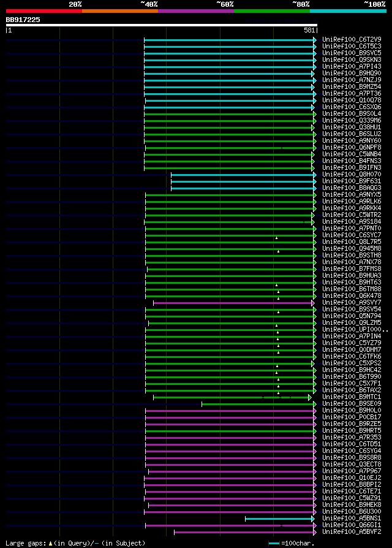Open UniRef100_B9IFN3 hit label

[352, 168]
